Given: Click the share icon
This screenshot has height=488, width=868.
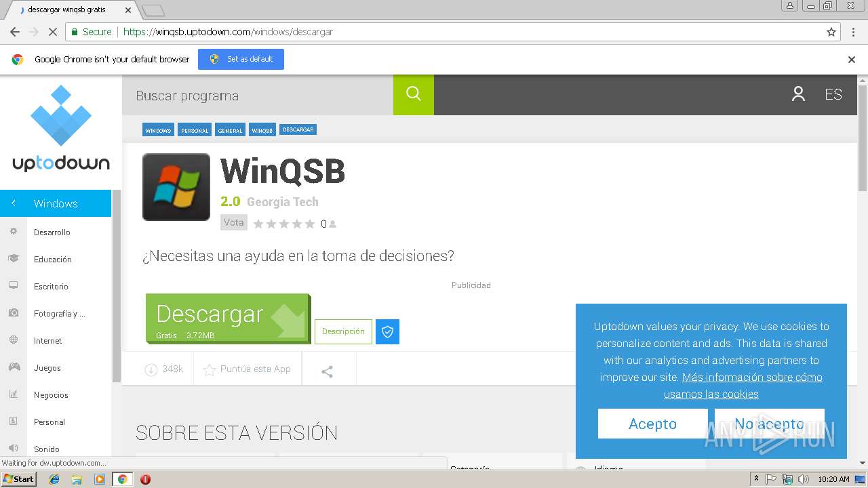Looking at the screenshot, I should 327,371.
